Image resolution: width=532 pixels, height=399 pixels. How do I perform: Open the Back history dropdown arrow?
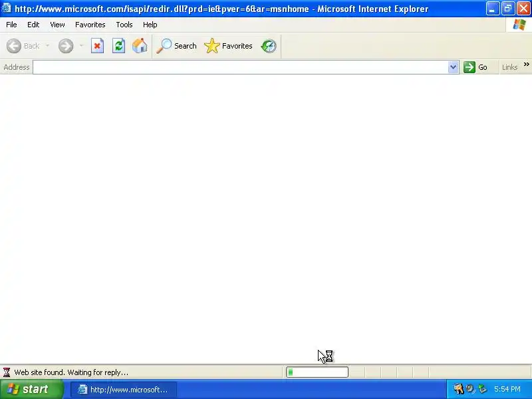pos(47,46)
